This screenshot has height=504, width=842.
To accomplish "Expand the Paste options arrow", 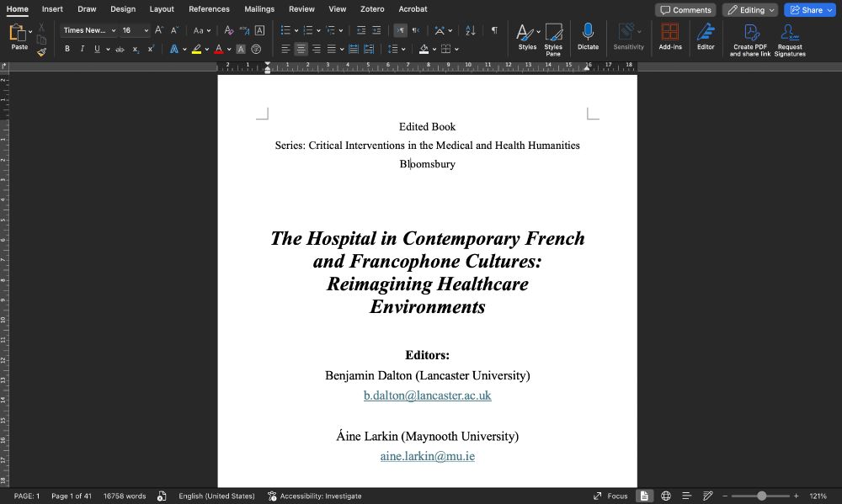I will 30,32.
